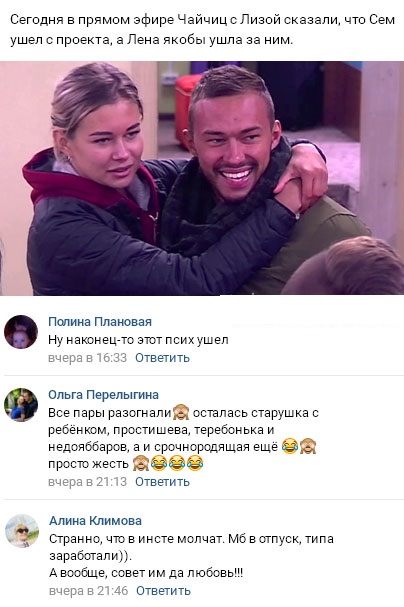This screenshot has width=404, height=607.
Task: Click the monkey emoji after просто жесть
Action: 140,463
